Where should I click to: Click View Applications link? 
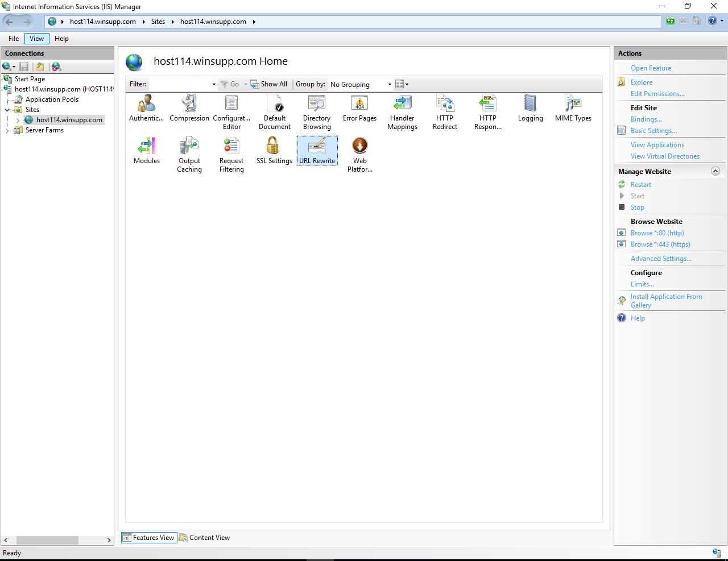(x=657, y=145)
